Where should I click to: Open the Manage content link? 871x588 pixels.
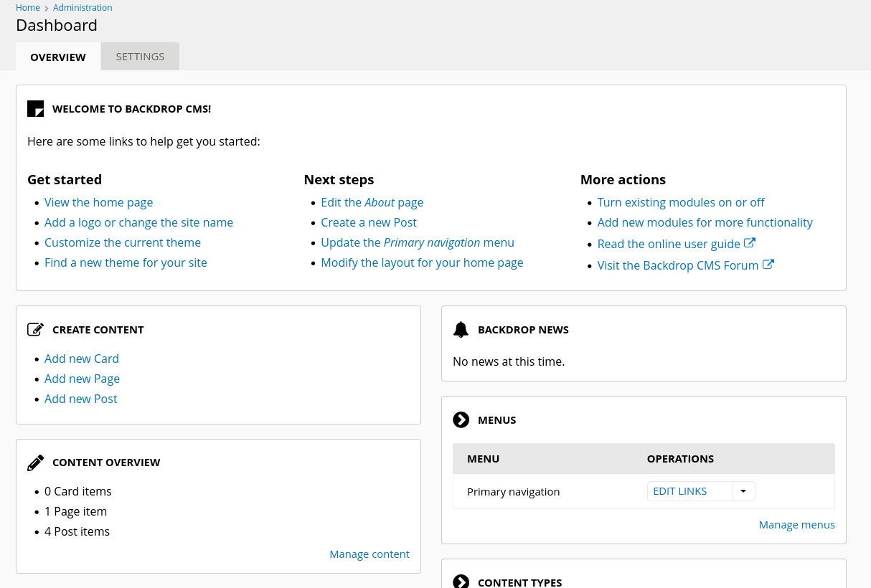tap(369, 554)
